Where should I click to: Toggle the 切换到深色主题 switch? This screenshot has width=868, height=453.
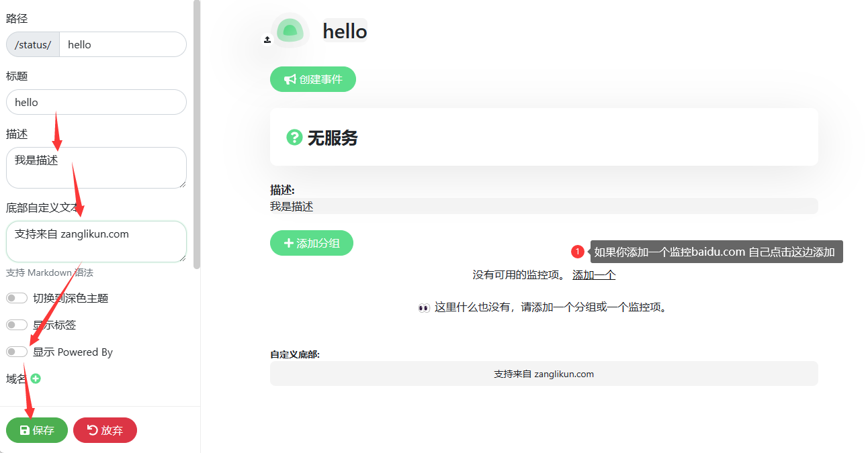coord(17,298)
